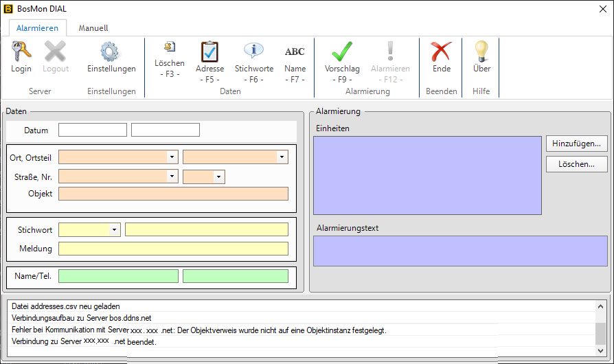This screenshot has height=364, width=614.
Task: Click the Name F7 ABC icon
Action: (295, 52)
